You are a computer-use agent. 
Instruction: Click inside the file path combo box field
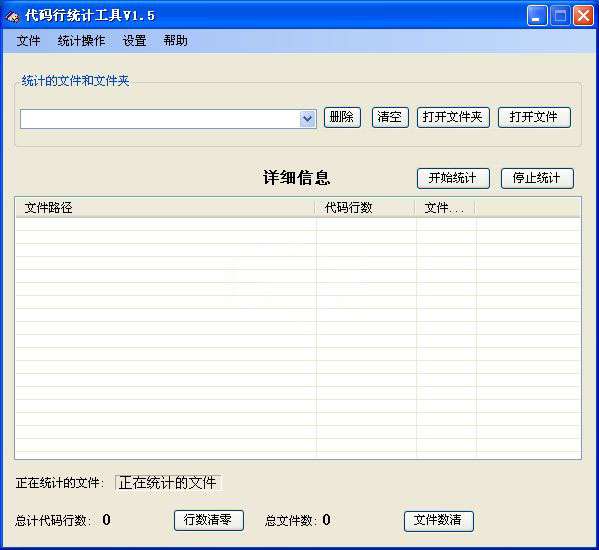tap(160, 119)
